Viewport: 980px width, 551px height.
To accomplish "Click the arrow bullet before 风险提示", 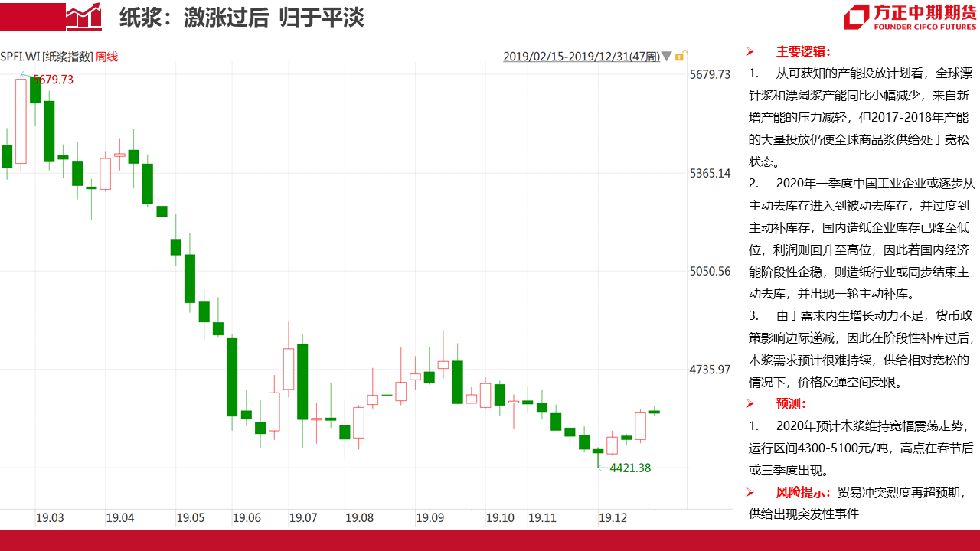I will [751, 491].
